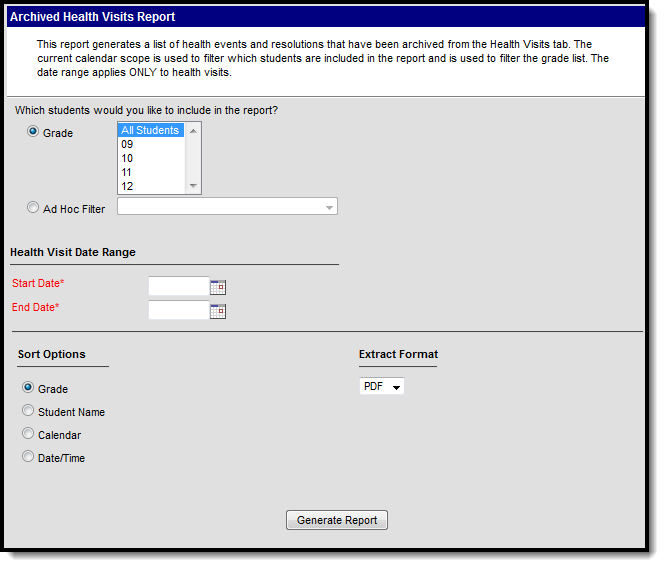
Task: Select grade 11 in the list
Action: tap(151, 172)
